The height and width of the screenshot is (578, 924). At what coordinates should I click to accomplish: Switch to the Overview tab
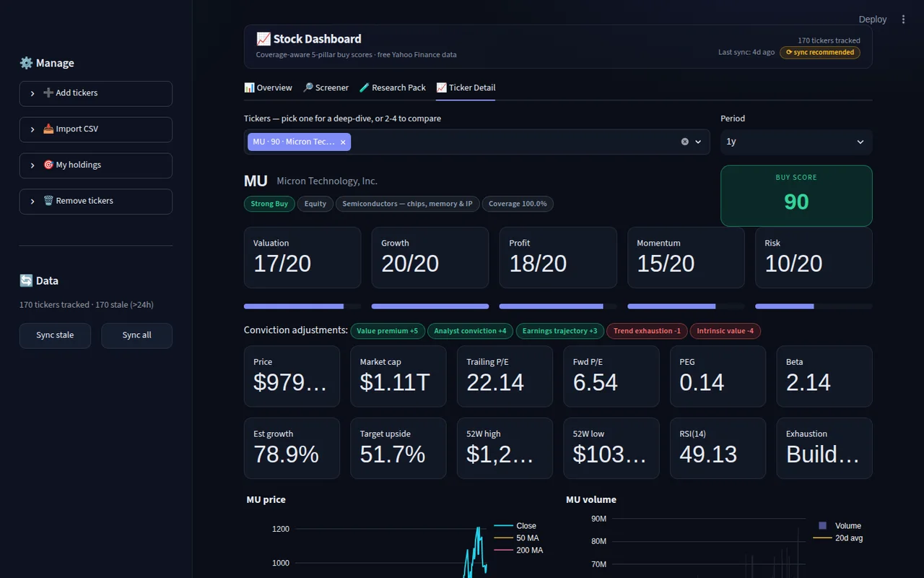pyautogui.click(x=268, y=87)
